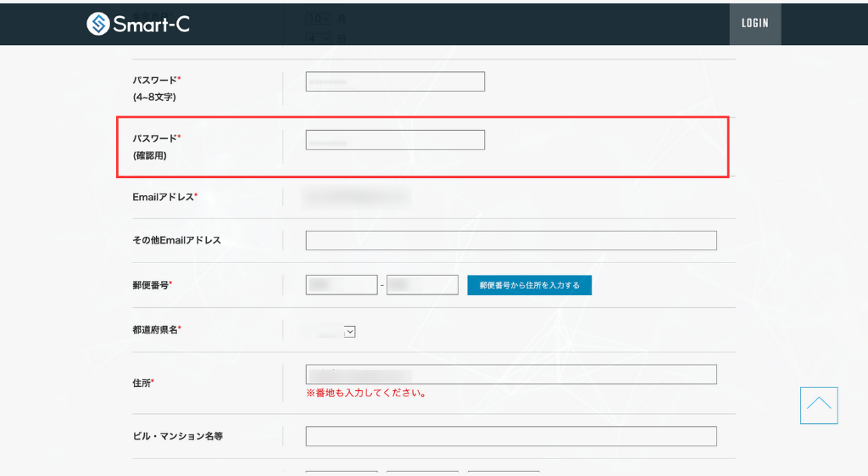Click the second 郵便番号 box
This screenshot has height=476, width=868.
pos(422,285)
